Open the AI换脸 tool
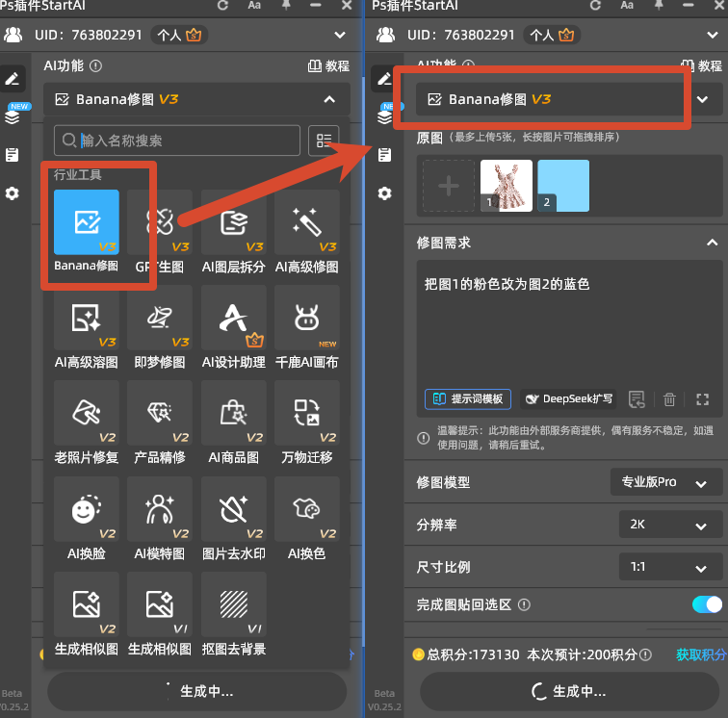728x718 pixels. [x=87, y=509]
